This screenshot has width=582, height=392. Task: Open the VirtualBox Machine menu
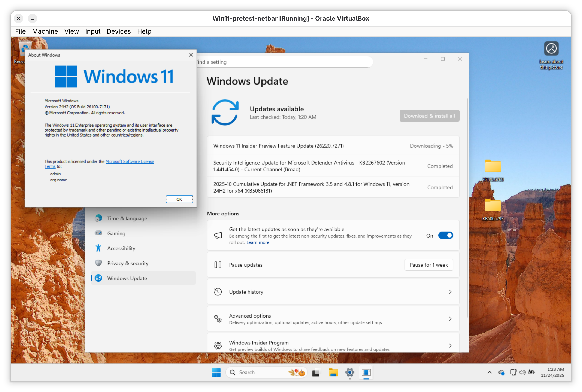click(x=45, y=31)
